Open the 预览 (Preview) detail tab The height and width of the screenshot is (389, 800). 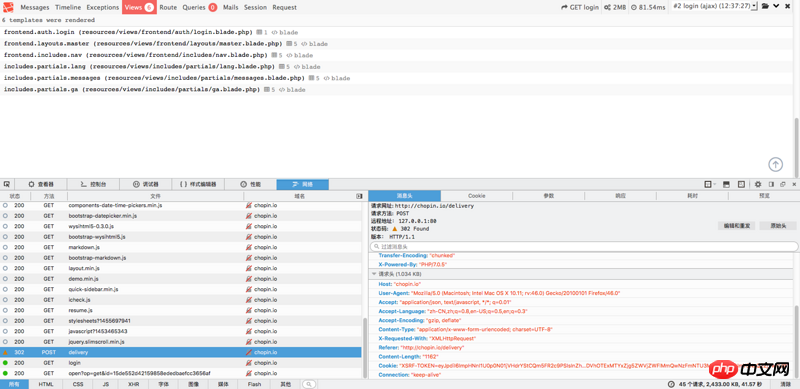(764, 196)
